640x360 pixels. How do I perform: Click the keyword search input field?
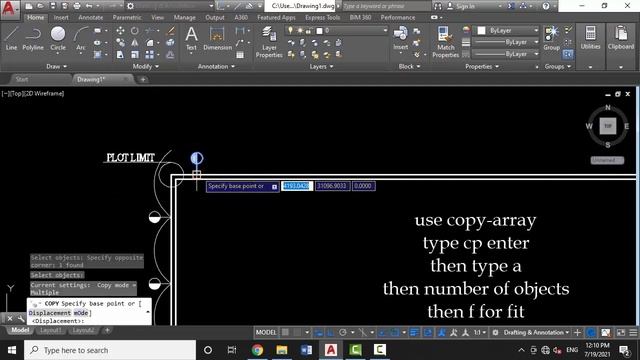pyautogui.click(x=386, y=6)
